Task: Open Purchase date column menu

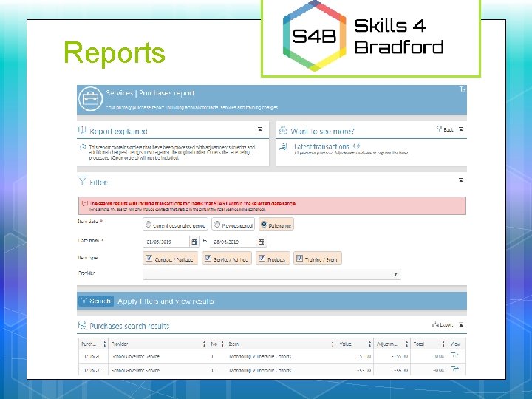Action: tap(104, 344)
